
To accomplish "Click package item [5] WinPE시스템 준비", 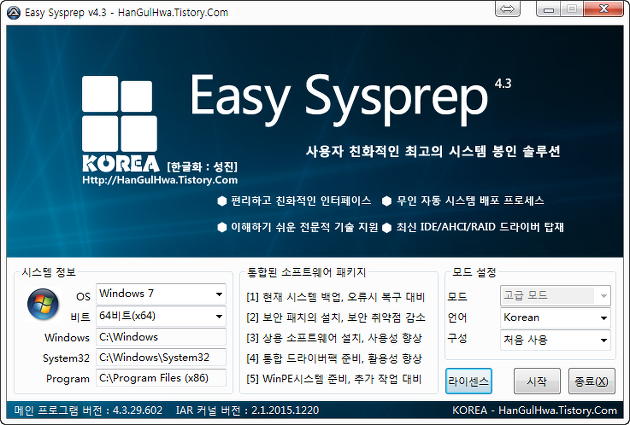I will point(334,379).
